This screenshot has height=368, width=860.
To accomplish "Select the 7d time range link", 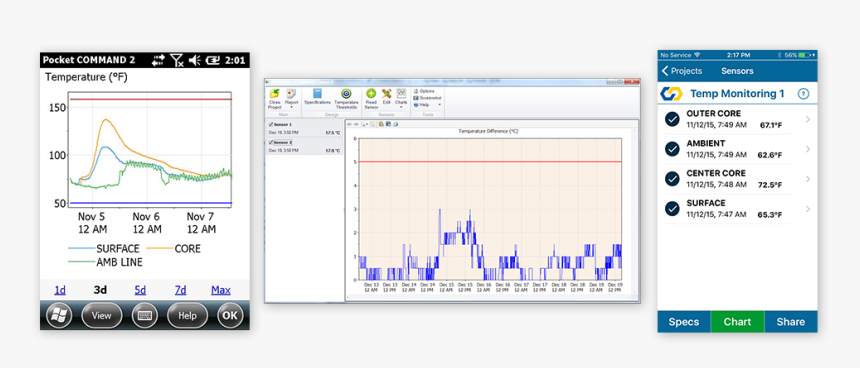I will pos(180,290).
